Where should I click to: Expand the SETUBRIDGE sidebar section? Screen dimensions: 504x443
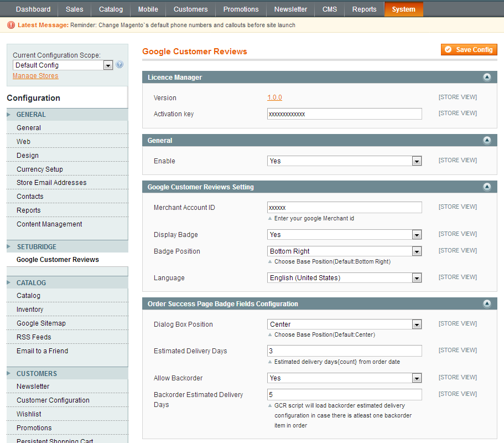tap(37, 247)
